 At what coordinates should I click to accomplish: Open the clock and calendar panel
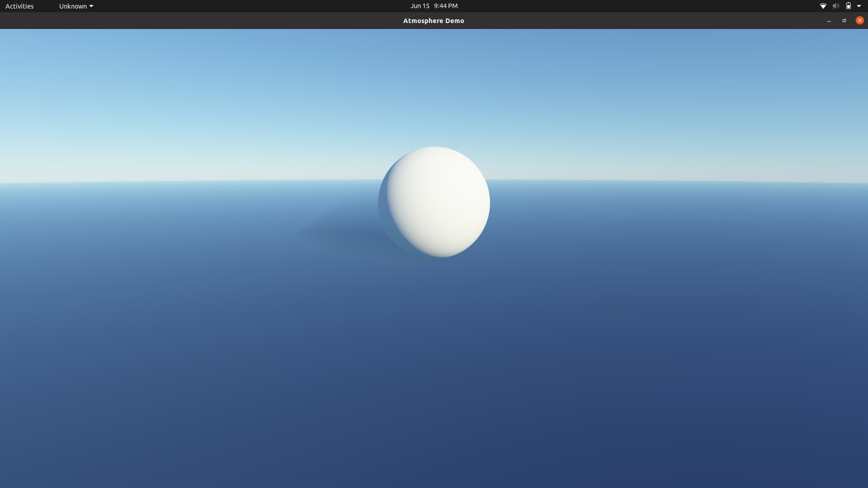[434, 6]
